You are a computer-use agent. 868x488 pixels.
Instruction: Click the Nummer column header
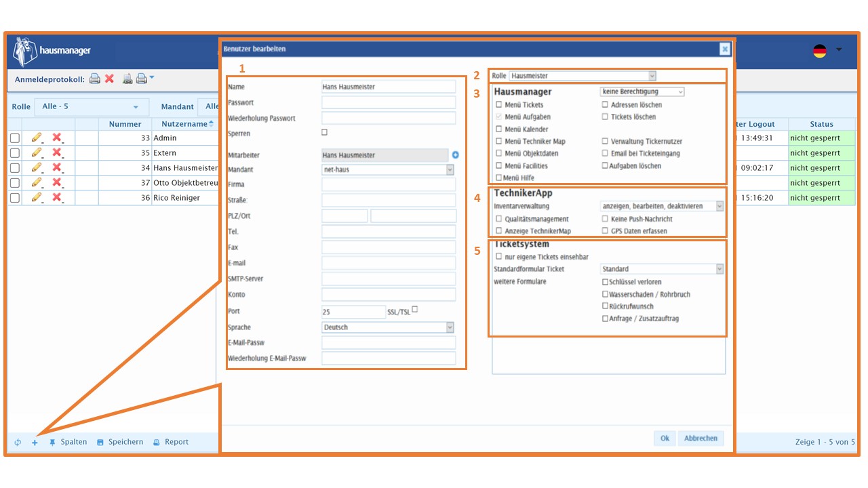[x=125, y=124]
